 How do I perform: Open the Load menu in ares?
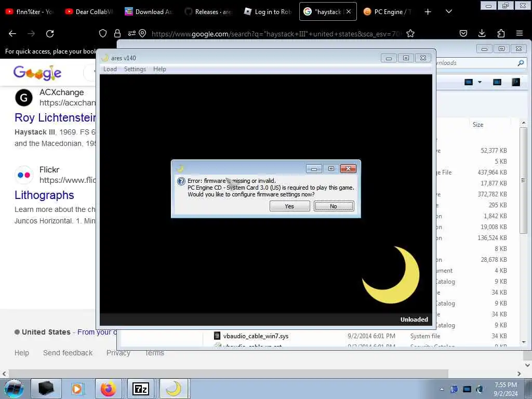tap(110, 69)
